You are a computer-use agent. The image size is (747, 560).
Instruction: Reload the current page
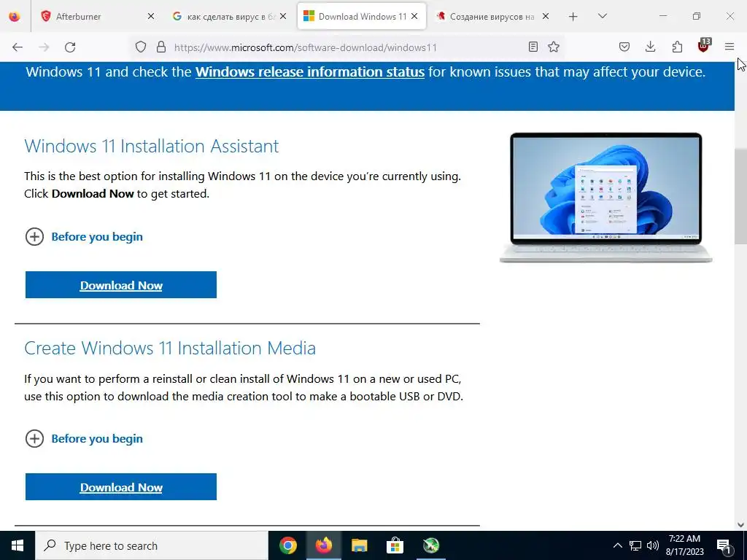pos(70,47)
